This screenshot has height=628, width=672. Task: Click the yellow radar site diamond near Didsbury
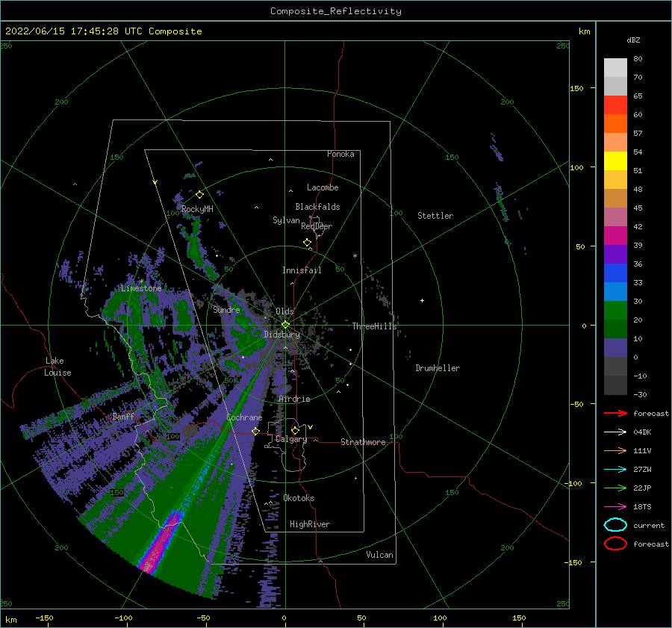click(285, 325)
